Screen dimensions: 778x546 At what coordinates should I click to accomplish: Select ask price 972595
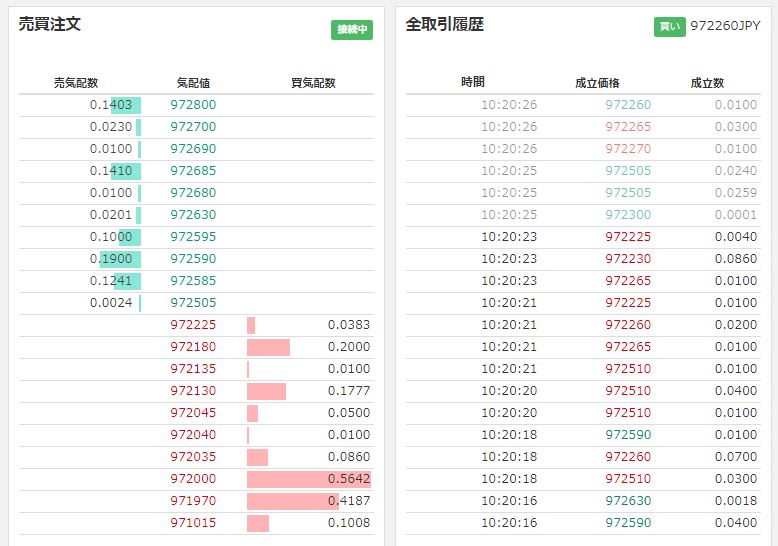tap(193, 237)
